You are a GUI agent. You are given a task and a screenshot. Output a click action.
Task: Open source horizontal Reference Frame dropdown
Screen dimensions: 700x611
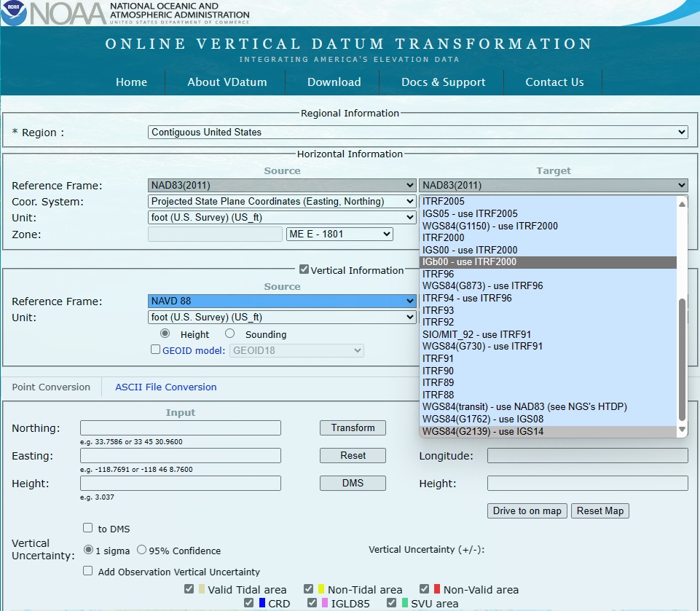pyautogui.click(x=282, y=185)
